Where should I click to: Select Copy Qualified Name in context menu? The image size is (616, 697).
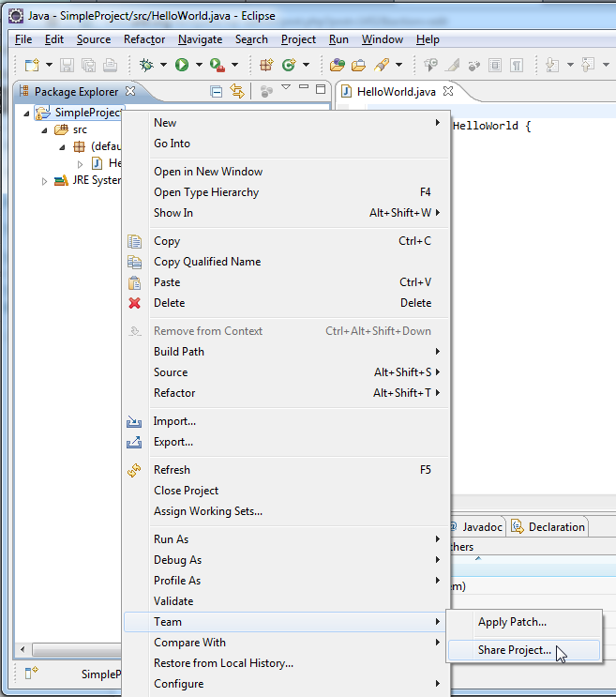287,262
